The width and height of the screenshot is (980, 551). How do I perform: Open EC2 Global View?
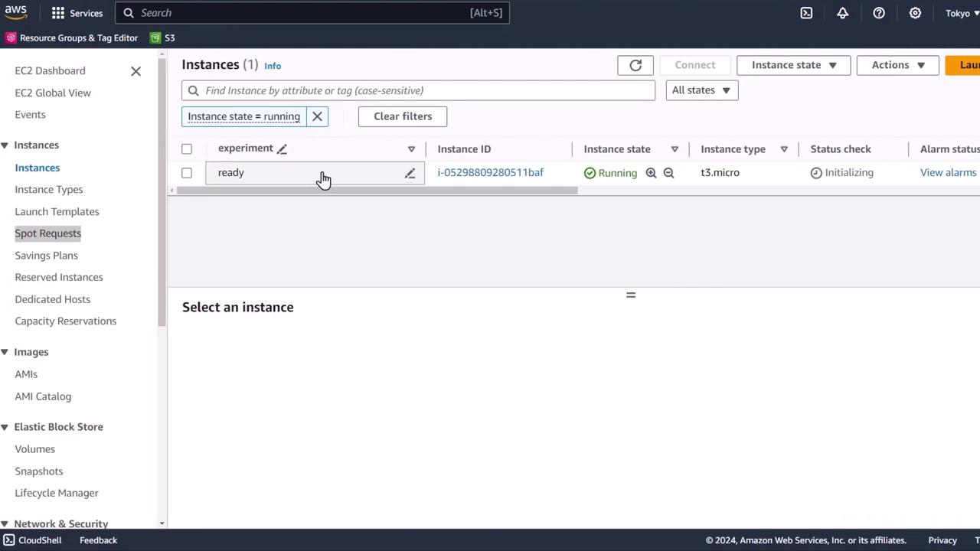pos(53,93)
